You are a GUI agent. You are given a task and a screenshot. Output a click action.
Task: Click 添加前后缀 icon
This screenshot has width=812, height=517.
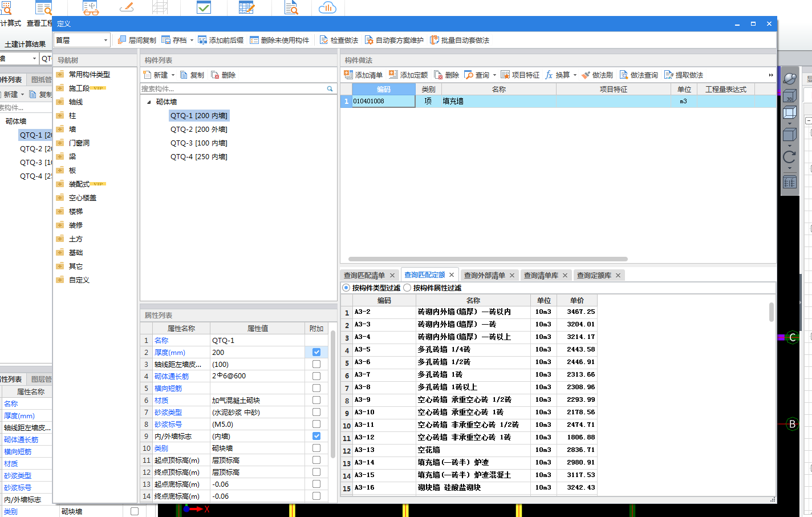[202, 40]
